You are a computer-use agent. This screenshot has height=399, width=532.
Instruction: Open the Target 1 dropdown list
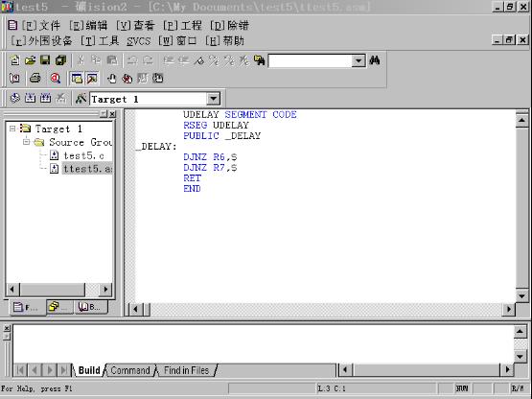tap(213, 99)
